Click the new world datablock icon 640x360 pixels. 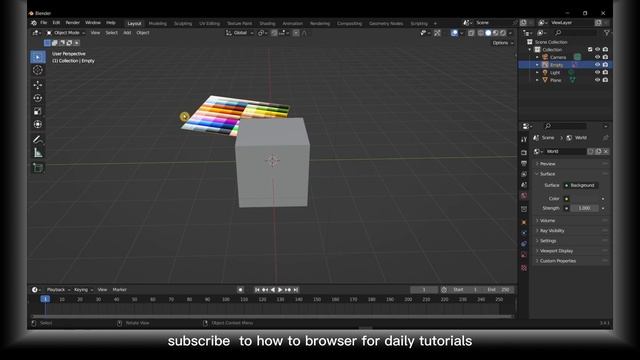(x=598, y=151)
